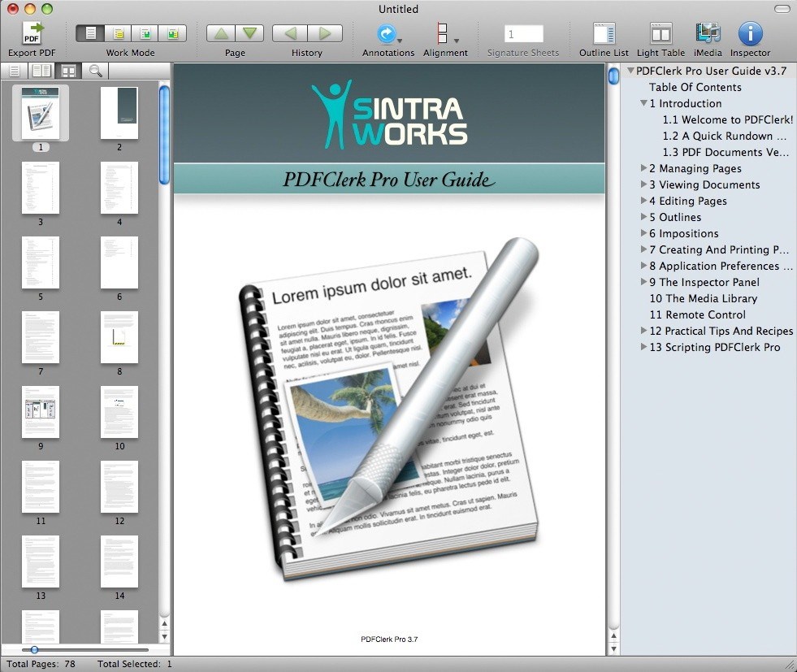Open 10 The Media Library entry
This screenshot has height=672, width=797.
pyautogui.click(x=703, y=298)
